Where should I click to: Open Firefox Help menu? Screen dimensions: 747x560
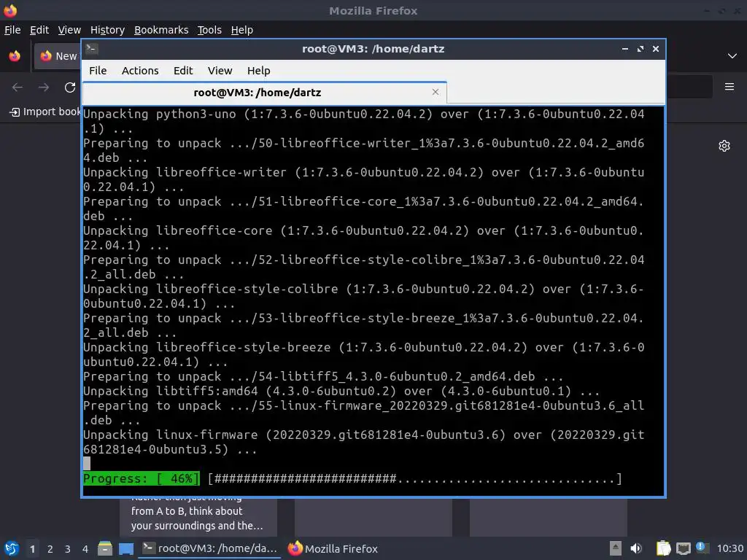click(x=242, y=30)
